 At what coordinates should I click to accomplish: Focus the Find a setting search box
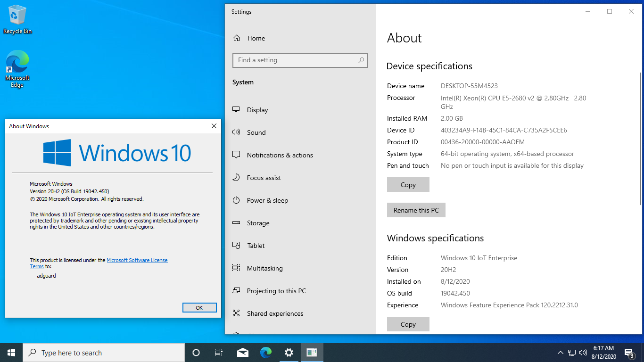pyautogui.click(x=300, y=60)
